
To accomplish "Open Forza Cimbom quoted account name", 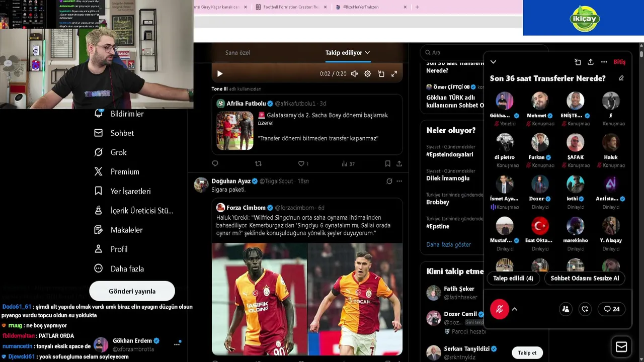I will coord(246,208).
